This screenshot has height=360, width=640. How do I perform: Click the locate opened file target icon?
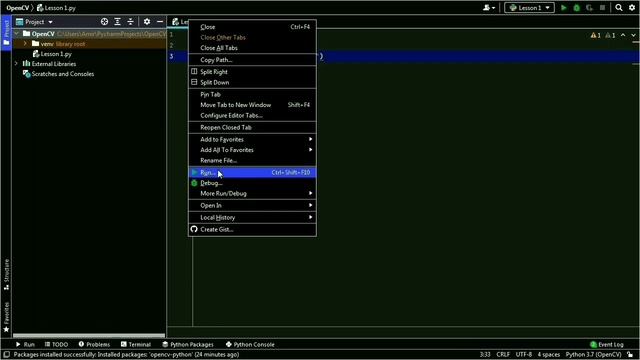[x=104, y=22]
